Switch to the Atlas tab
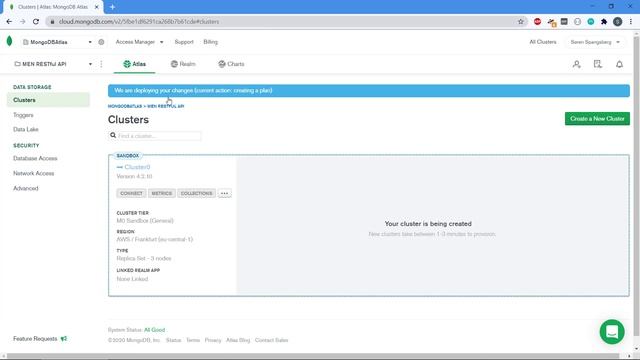The image size is (640, 360). [135, 64]
